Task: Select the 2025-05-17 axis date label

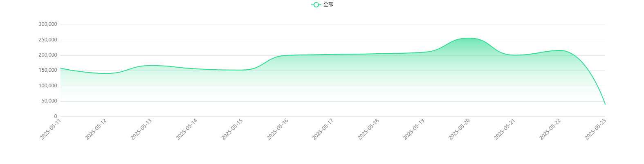Action: point(323,129)
